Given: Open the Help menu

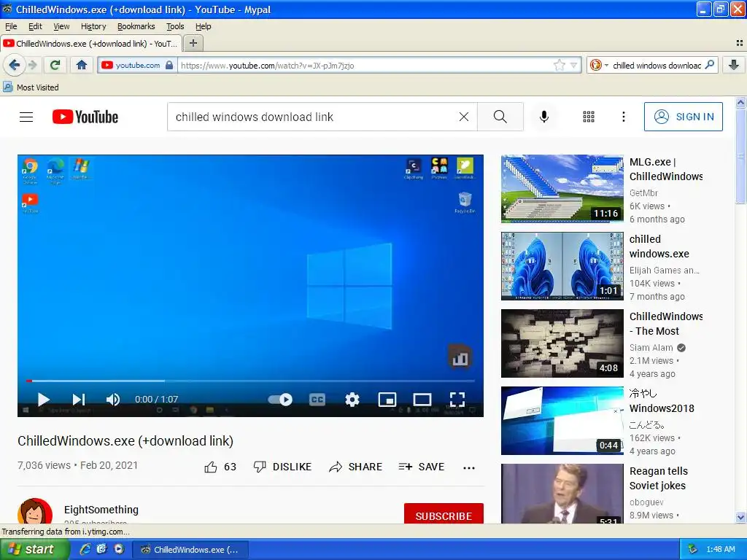Looking at the screenshot, I should tap(204, 26).
